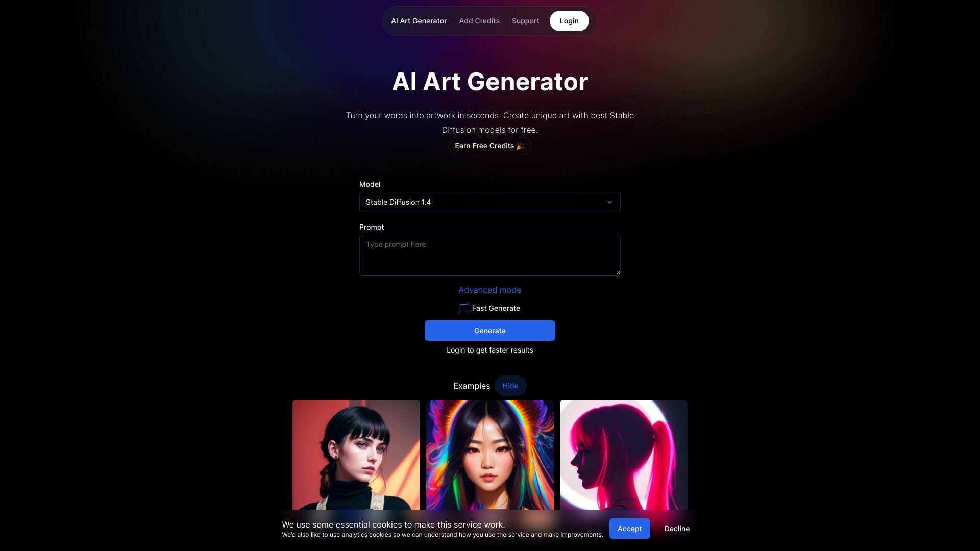This screenshot has height=551, width=980.
Task: Toggle the Fast Generate checkbox off
Action: [x=464, y=308]
